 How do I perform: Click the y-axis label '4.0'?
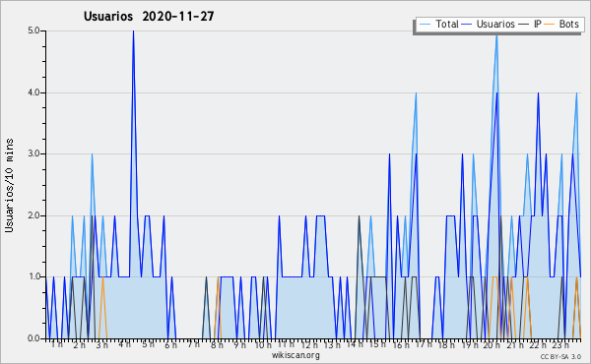33,92
